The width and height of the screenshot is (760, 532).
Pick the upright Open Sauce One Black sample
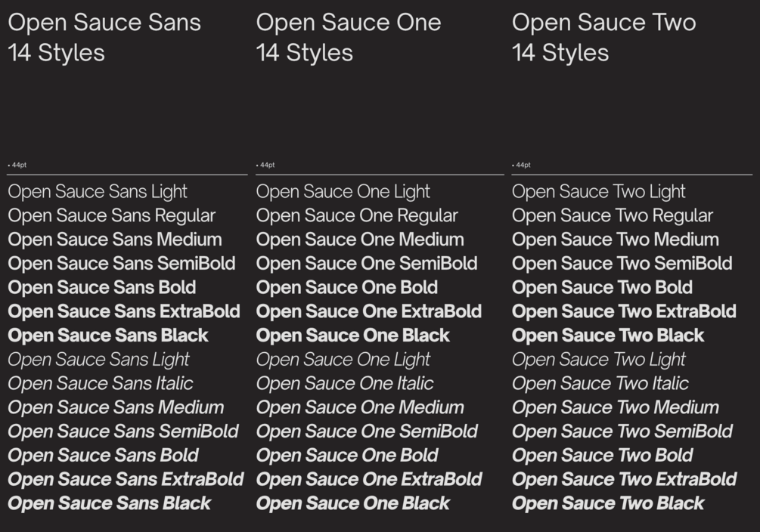coord(352,336)
